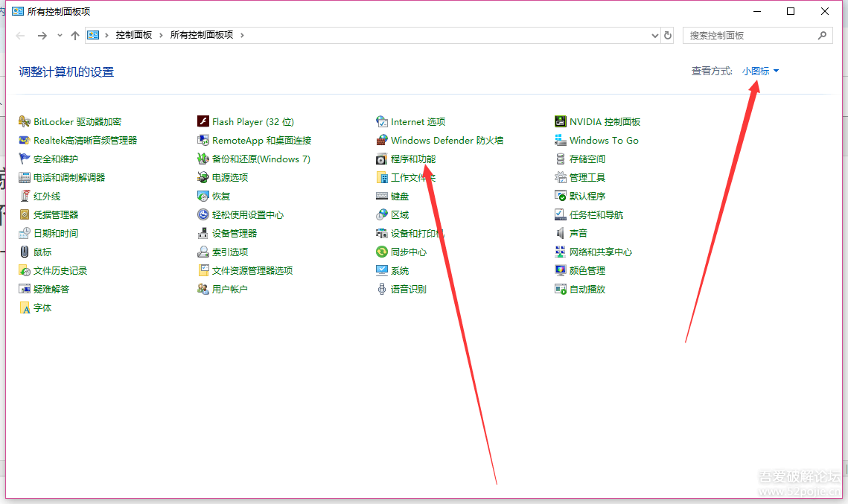Open the 字体 fonts icon

click(25, 308)
